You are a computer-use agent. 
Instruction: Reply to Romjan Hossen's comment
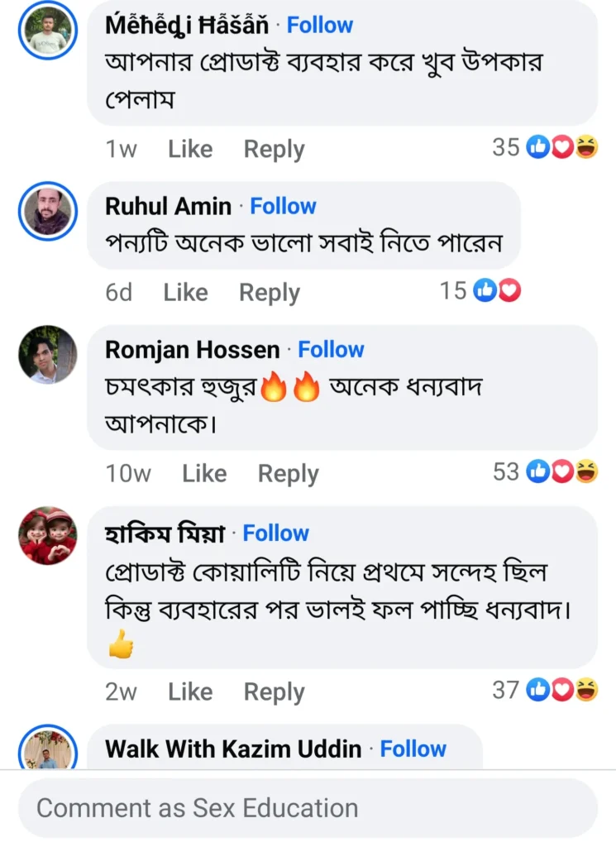[x=288, y=473]
